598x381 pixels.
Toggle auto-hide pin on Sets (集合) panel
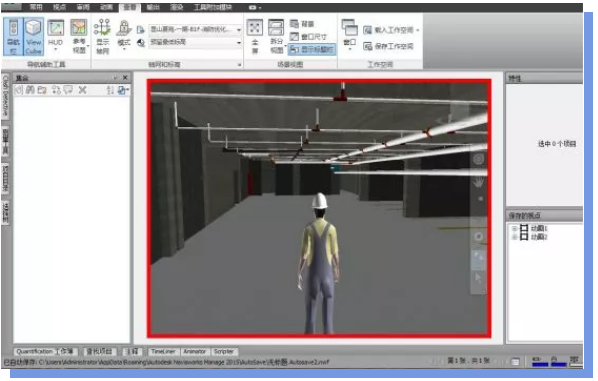coord(115,77)
